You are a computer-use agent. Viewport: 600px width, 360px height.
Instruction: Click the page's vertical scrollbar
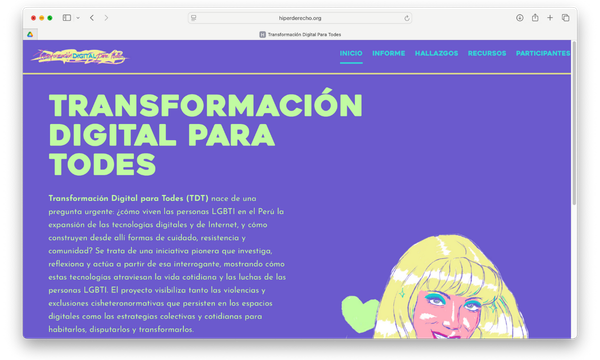pyautogui.click(x=574, y=122)
